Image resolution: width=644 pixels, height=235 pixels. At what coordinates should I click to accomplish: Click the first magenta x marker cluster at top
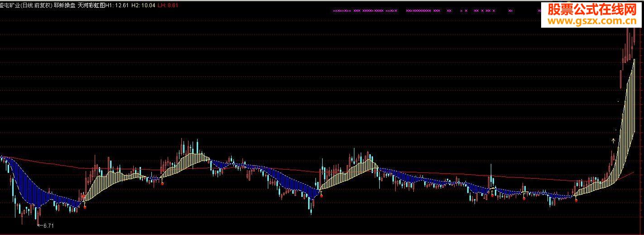342,10
